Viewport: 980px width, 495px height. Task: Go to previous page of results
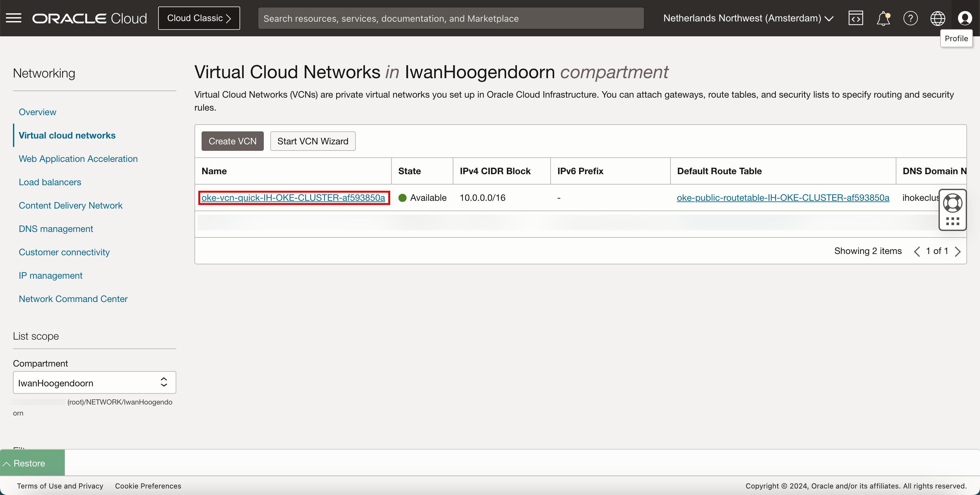tap(917, 251)
